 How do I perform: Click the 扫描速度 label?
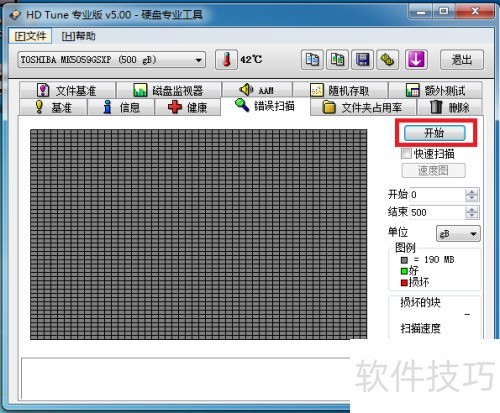[x=420, y=329]
